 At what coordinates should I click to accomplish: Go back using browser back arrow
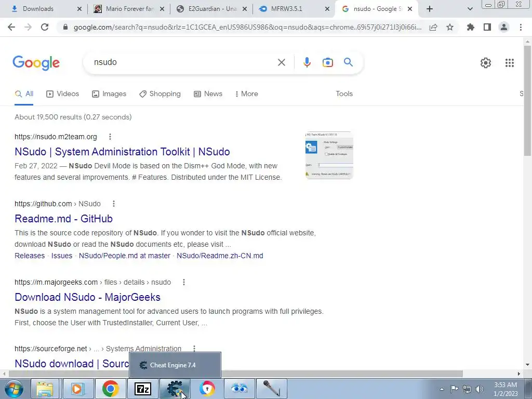pyautogui.click(x=11, y=27)
